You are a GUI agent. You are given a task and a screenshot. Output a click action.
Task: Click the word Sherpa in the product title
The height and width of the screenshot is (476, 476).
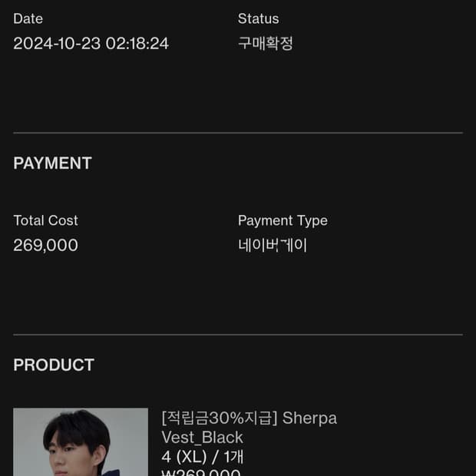(x=309, y=418)
